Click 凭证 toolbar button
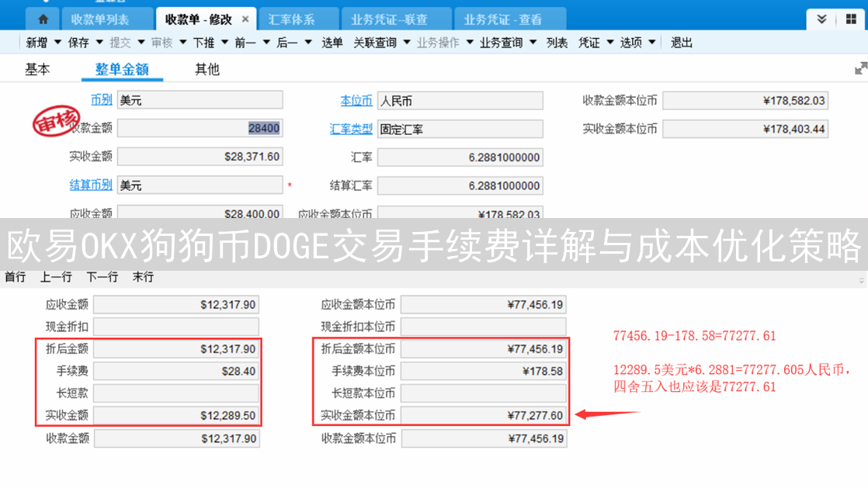The height and width of the screenshot is (488, 868). tap(589, 43)
